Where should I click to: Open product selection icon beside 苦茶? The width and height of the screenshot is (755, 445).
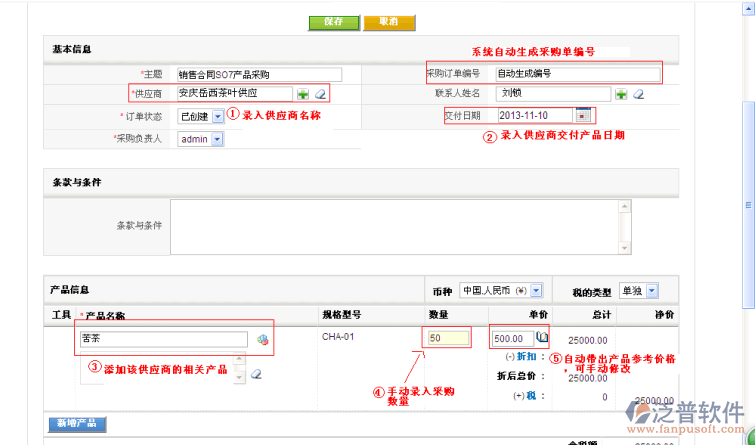[262, 339]
